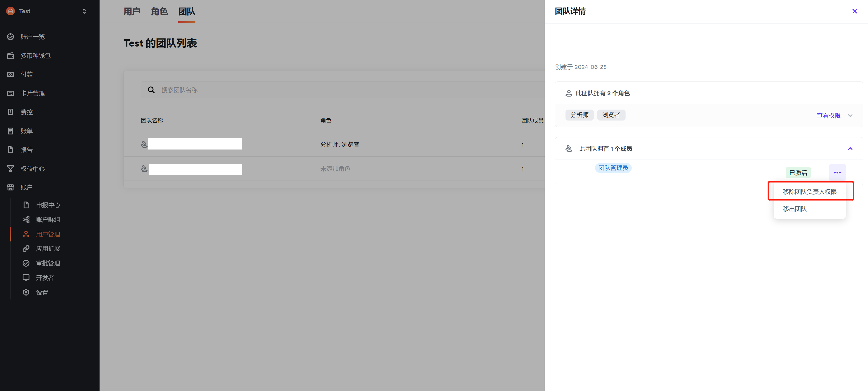Open the three-dot member actions menu
868x391 pixels.
[837, 172]
